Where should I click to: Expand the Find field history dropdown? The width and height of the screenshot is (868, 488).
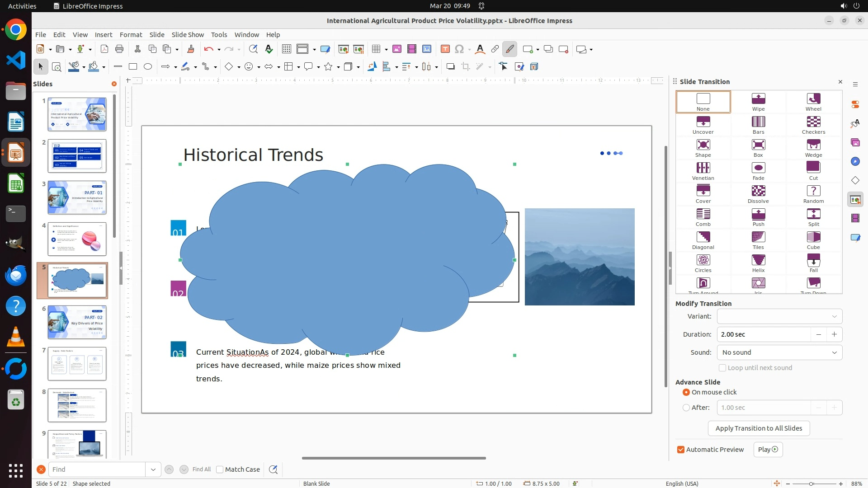tap(153, 469)
